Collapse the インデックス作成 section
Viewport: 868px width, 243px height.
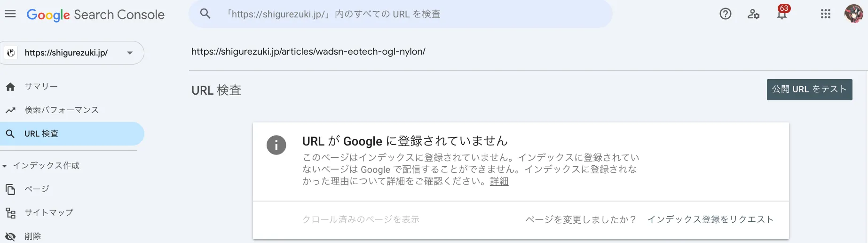pyautogui.click(x=5, y=166)
